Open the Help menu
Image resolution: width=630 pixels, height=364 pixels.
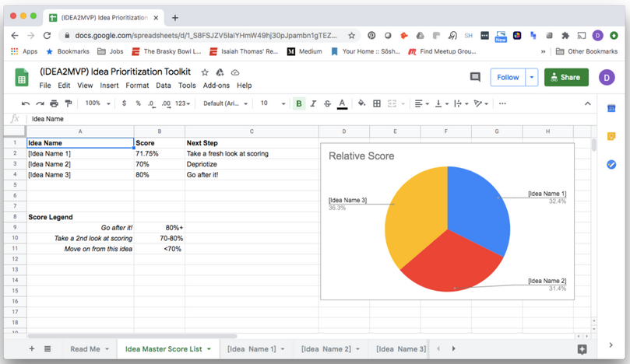click(244, 86)
